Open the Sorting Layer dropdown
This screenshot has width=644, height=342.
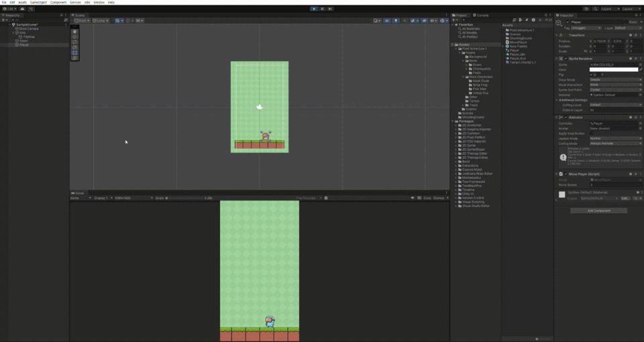[x=616, y=105]
